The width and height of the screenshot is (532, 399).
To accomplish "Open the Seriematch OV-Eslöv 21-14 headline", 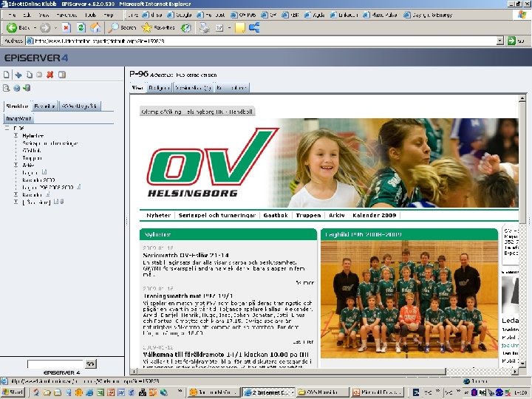I will tap(186, 255).
